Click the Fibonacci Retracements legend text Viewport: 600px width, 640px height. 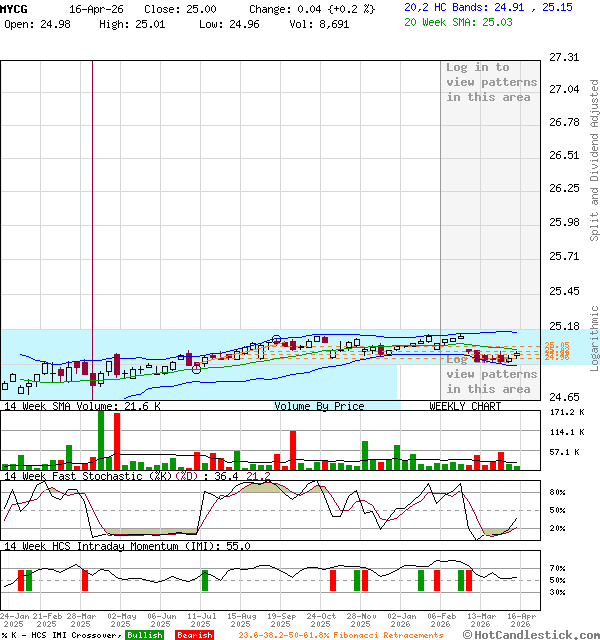click(x=340, y=635)
